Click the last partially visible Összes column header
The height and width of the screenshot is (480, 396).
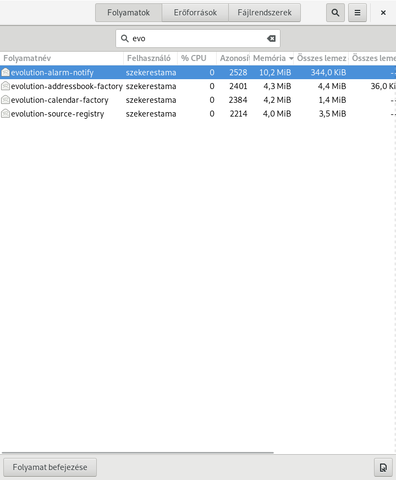[373, 58]
